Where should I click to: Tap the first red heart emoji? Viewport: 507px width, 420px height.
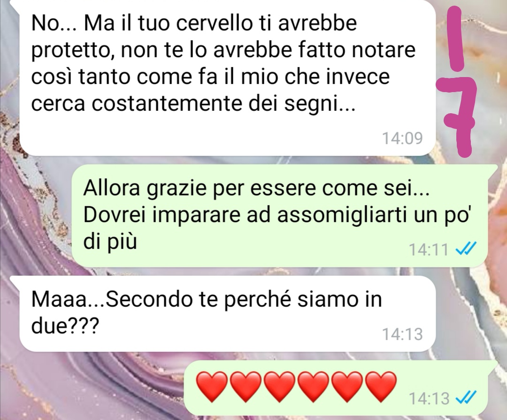(x=212, y=387)
